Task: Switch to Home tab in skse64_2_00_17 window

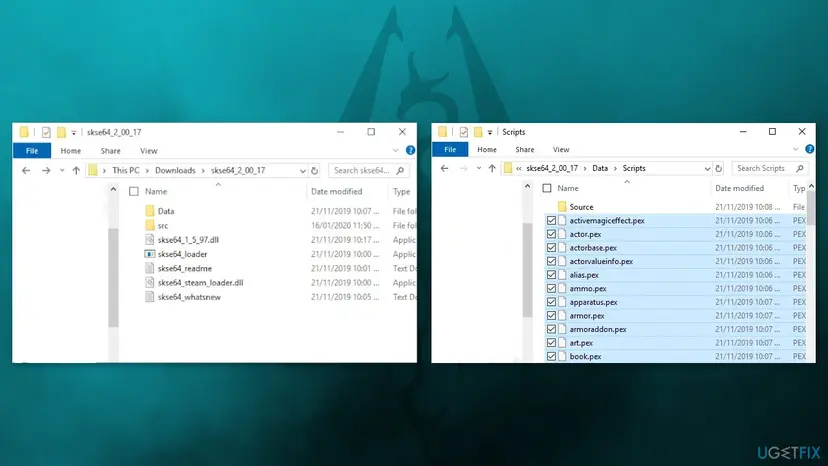Action: click(x=71, y=151)
